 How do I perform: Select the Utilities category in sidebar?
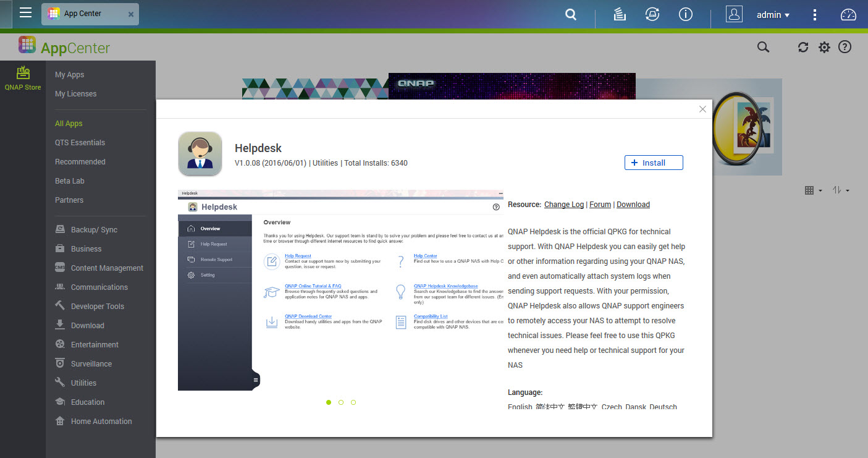[83, 383]
